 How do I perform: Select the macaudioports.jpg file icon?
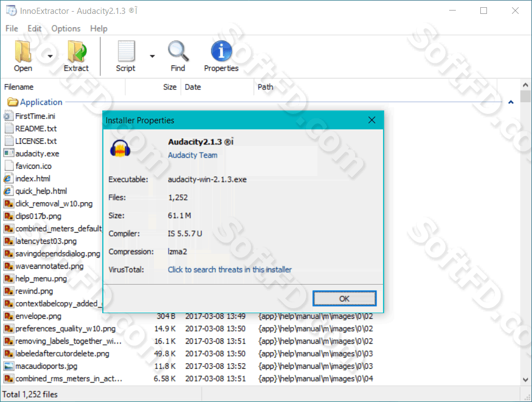pyautogui.click(x=9, y=366)
